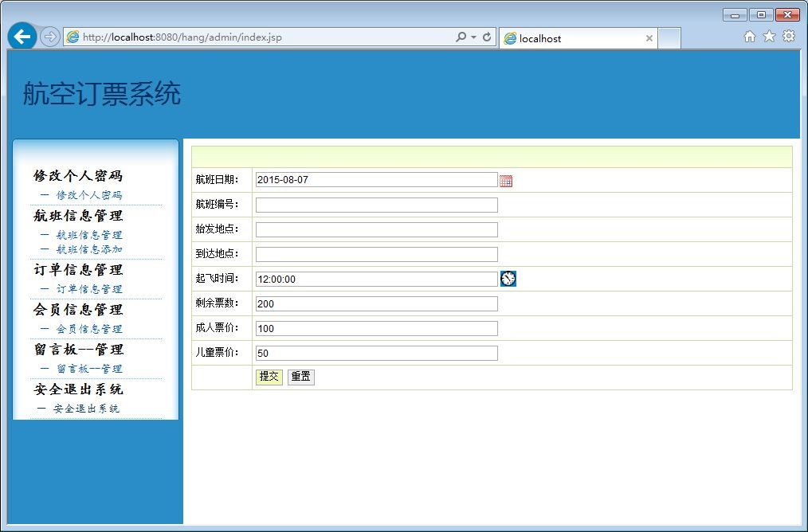The height and width of the screenshot is (532, 808).
Task: Open a new blank tab
Action: coord(669,38)
